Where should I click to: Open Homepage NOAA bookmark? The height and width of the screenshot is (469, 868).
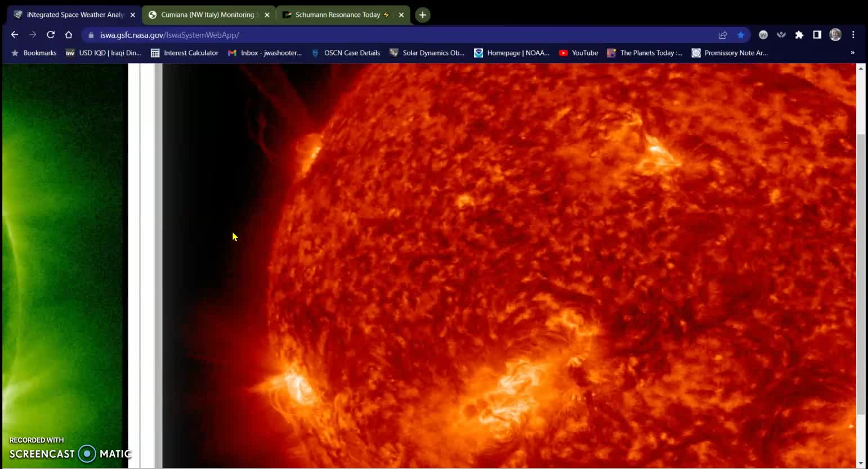point(512,53)
